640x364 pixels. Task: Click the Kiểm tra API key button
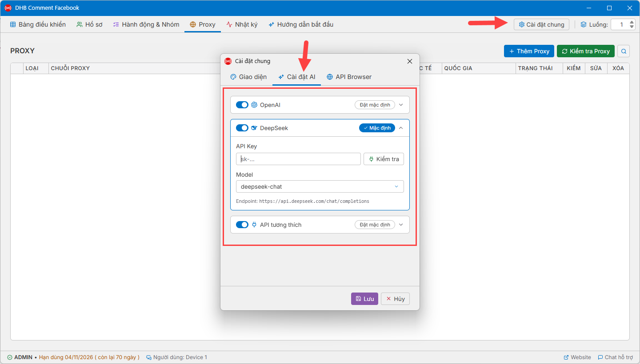[384, 159]
